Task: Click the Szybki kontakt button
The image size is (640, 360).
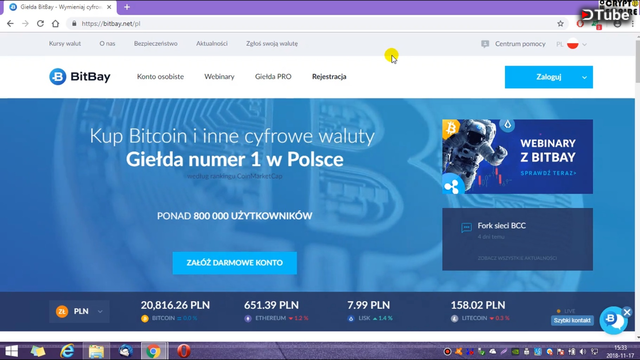Action: coord(572,320)
